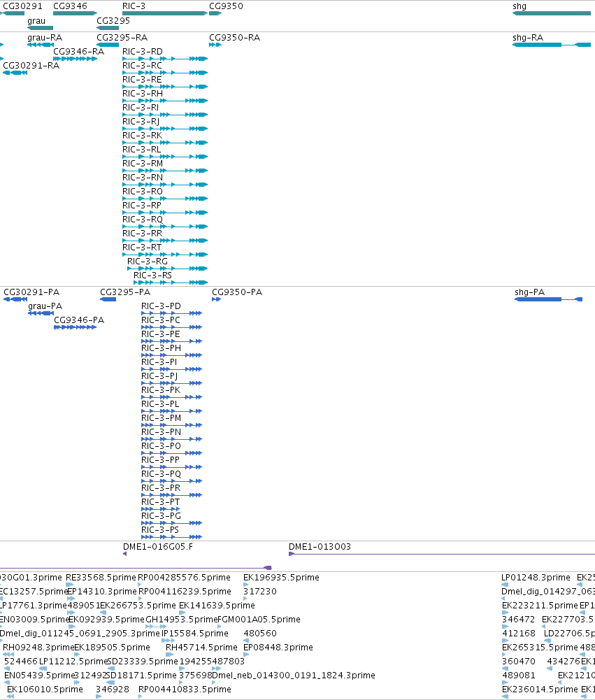The image size is (595, 700).
Task: Select the RIC-3-PD protein label
Action: coord(161,306)
